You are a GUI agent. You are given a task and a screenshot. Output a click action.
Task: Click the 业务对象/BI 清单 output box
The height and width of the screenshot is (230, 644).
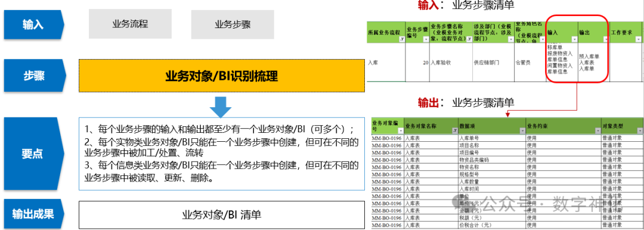click(222, 215)
